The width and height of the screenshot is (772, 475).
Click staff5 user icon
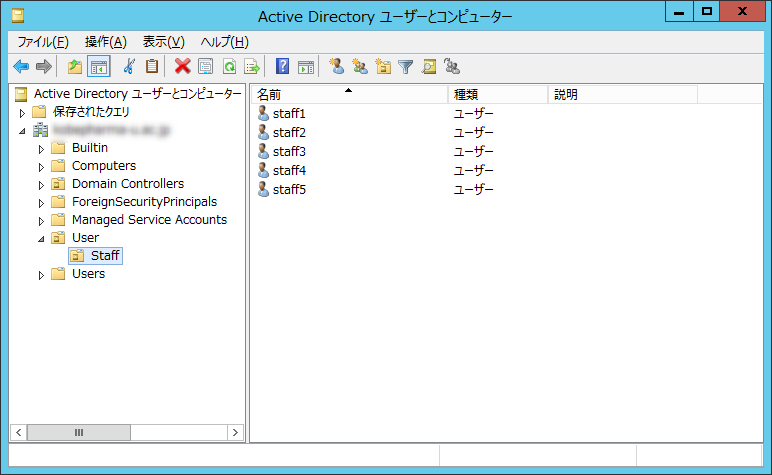pos(263,189)
